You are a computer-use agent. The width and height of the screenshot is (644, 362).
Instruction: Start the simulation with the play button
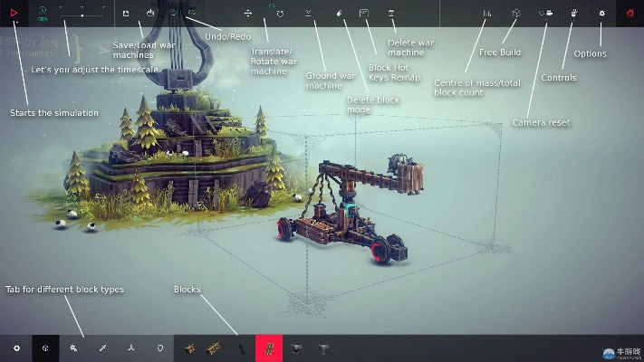pos(14,14)
